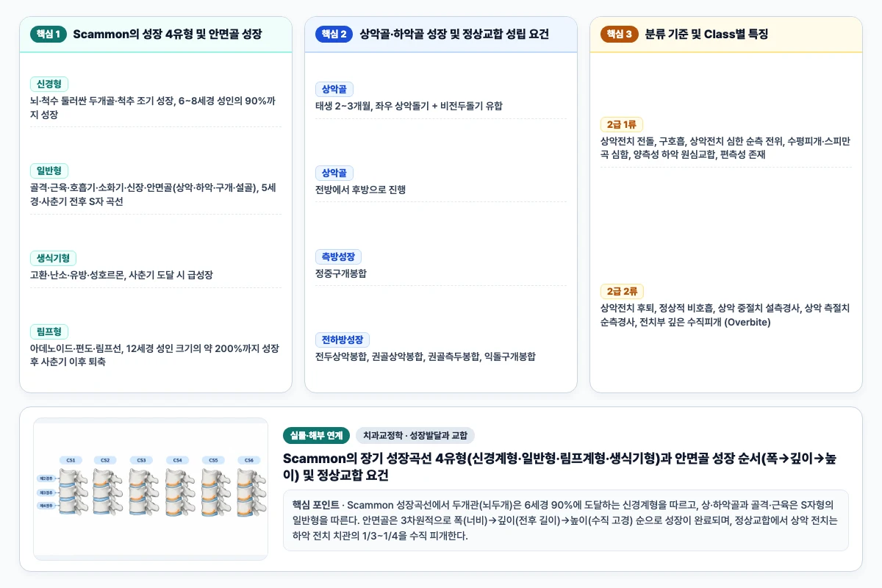Select the heading '분류 기준 및 Class별 특징'
This screenshot has width=882, height=588.
(706, 34)
